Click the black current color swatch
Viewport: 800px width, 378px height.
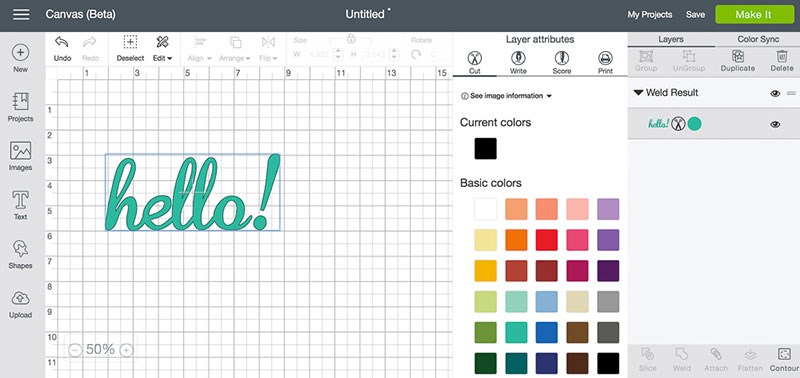coord(485,148)
